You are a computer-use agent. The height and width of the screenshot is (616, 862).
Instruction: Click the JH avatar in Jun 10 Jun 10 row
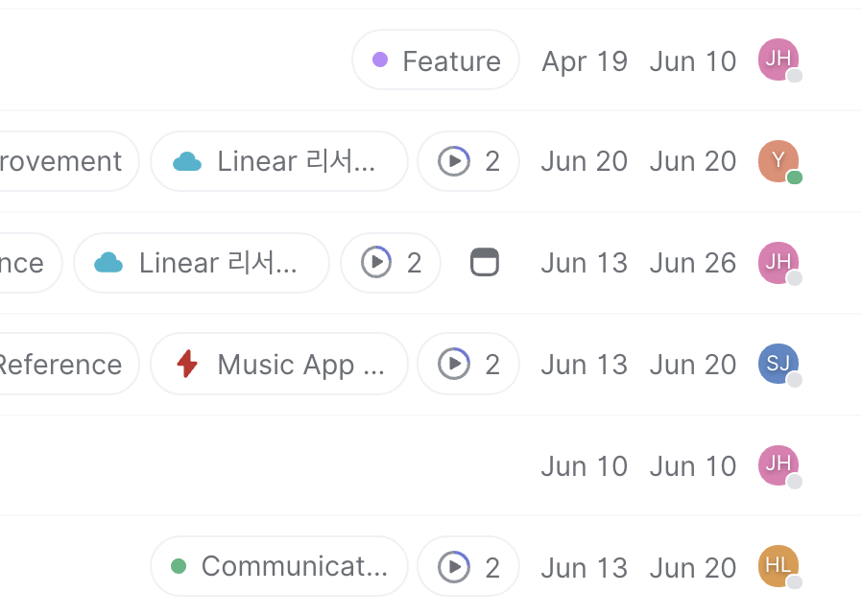point(778,465)
